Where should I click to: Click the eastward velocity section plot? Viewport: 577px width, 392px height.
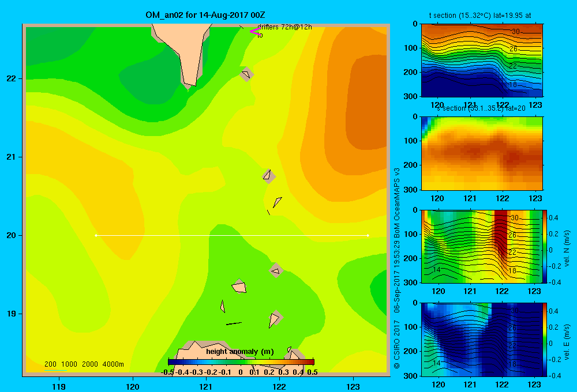pyautogui.click(x=482, y=340)
